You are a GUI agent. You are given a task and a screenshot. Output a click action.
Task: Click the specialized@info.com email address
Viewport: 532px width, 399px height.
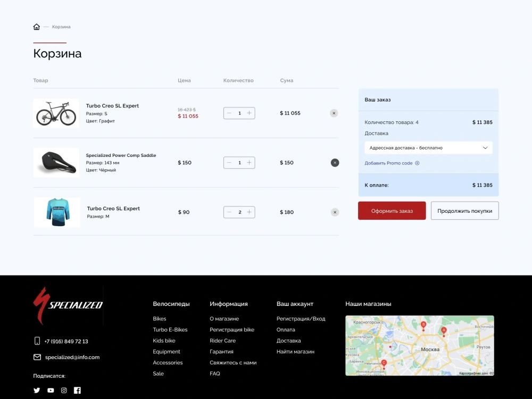(x=72, y=358)
